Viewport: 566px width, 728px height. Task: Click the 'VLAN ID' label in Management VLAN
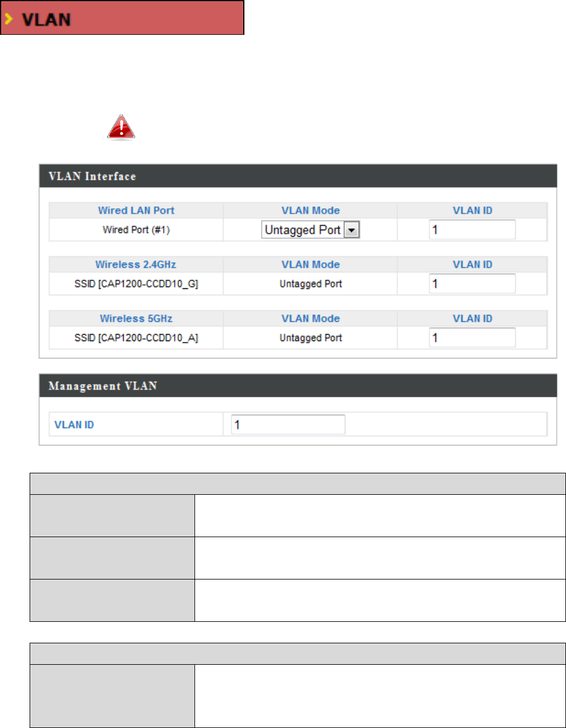(x=74, y=425)
